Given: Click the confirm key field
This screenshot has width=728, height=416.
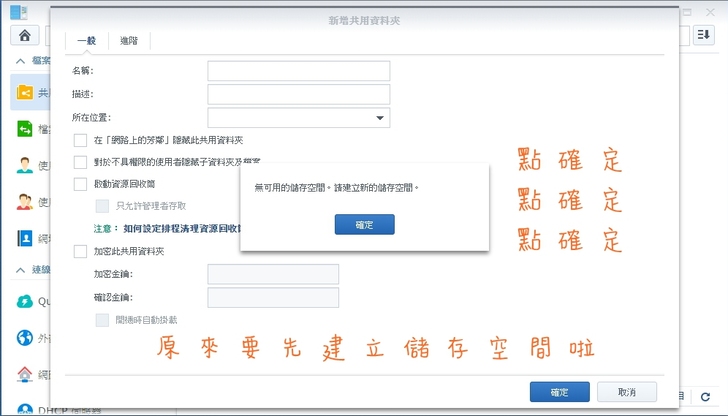Looking at the screenshot, I should tap(273, 298).
